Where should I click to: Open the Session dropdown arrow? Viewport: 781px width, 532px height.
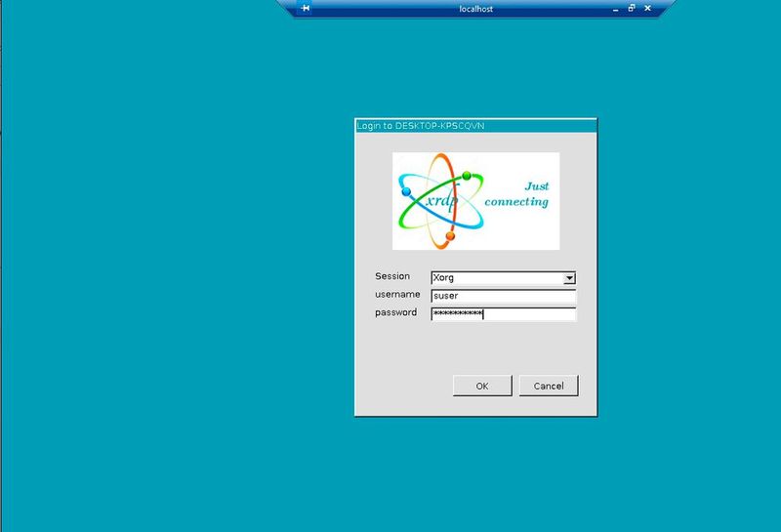tap(569, 278)
